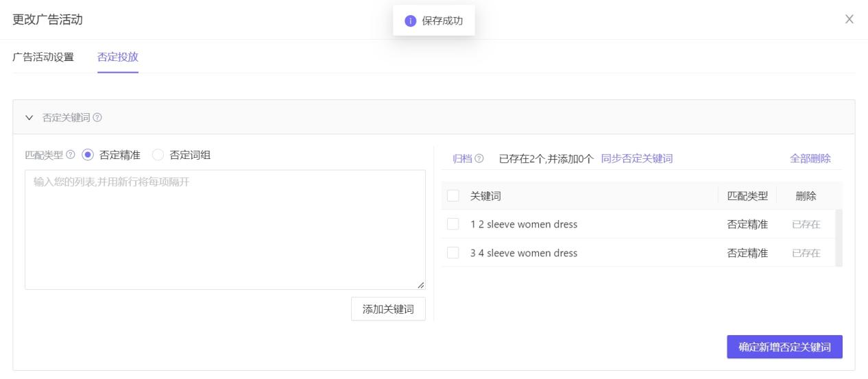
Task: Click the 已存在2个,并添加0个 status text
Action: tap(546, 159)
